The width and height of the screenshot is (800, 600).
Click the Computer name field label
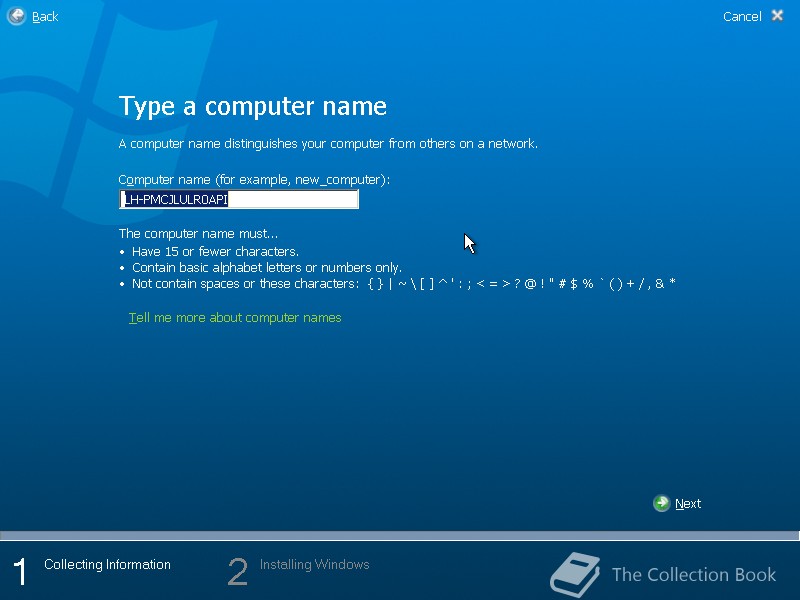[254, 180]
